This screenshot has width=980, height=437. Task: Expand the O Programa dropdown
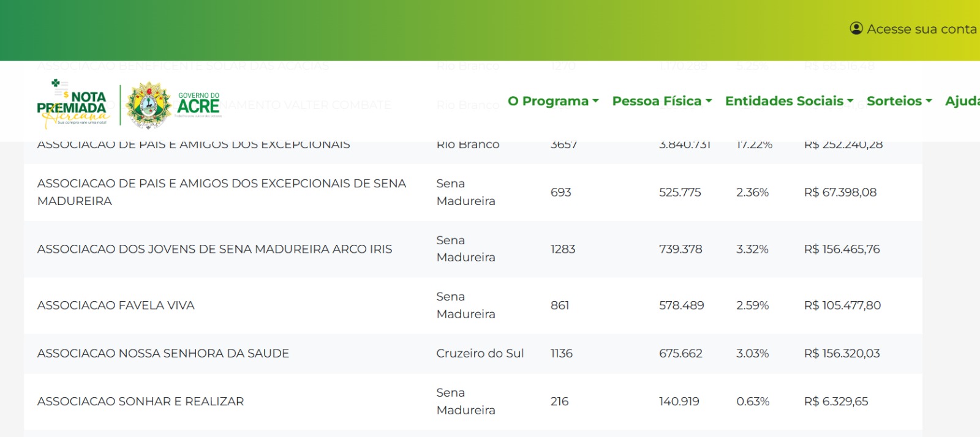(x=552, y=101)
